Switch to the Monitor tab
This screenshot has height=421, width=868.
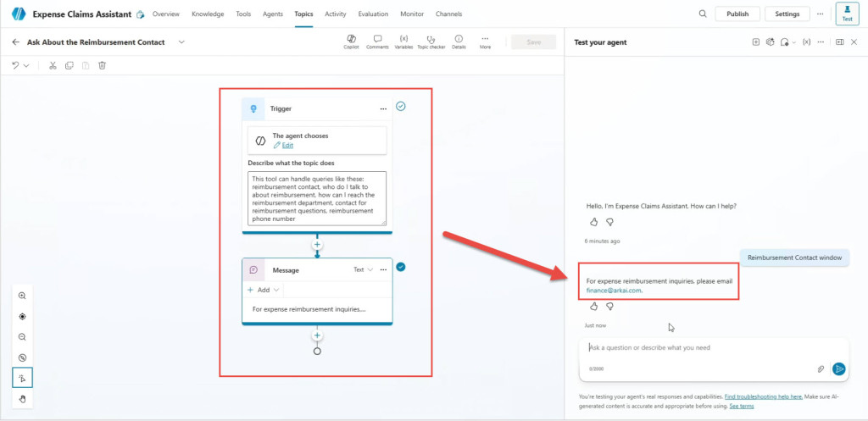tap(412, 14)
